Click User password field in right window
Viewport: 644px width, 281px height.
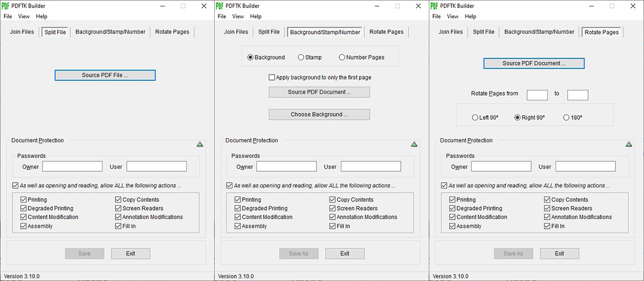click(x=586, y=167)
